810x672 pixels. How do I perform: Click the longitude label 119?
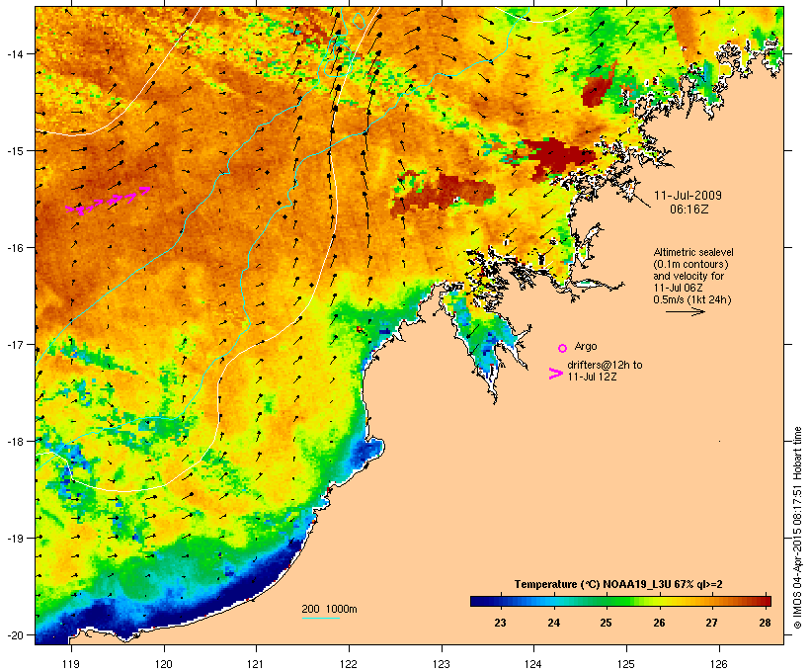coord(71,664)
